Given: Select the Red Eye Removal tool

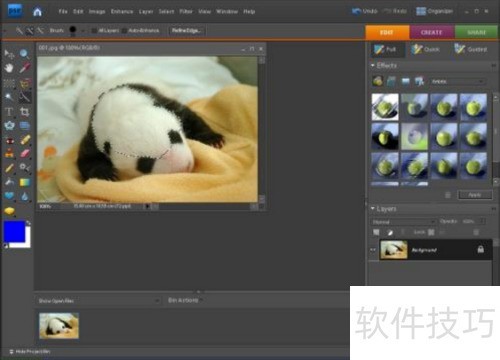Looking at the screenshot, I should click(9, 140).
